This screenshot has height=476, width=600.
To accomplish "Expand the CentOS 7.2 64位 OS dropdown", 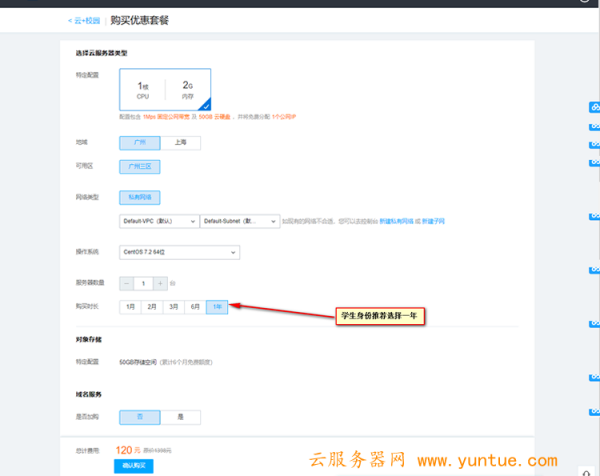I will pyautogui.click(x=179, y=252).
